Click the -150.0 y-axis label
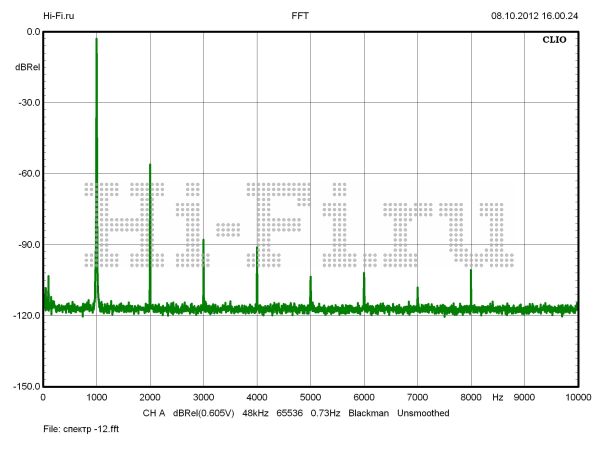 tap(25, 386)
